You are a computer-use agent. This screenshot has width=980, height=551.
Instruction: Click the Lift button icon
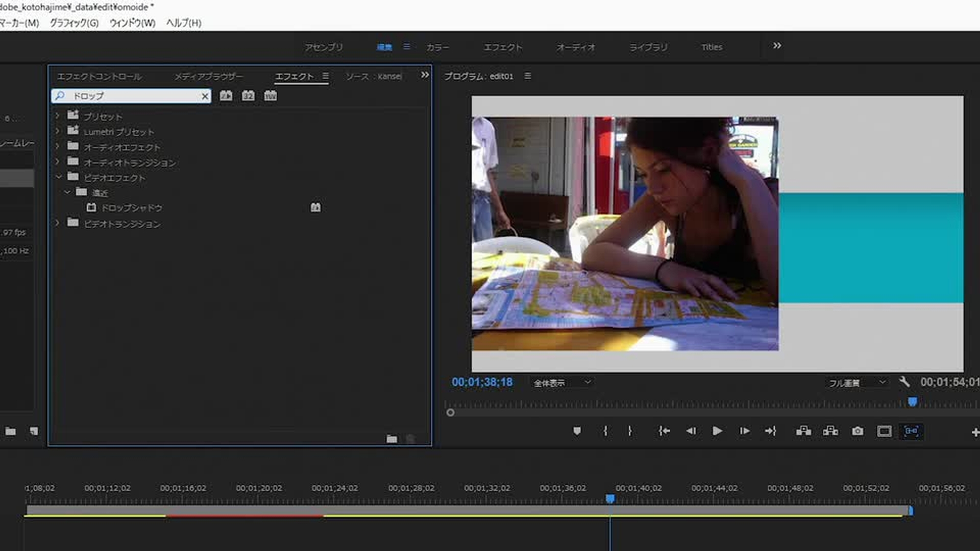[803, 431]
